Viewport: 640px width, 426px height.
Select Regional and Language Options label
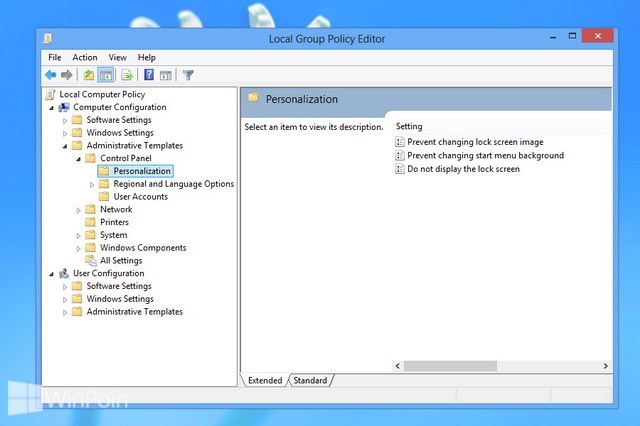click(x=174, y=184)
